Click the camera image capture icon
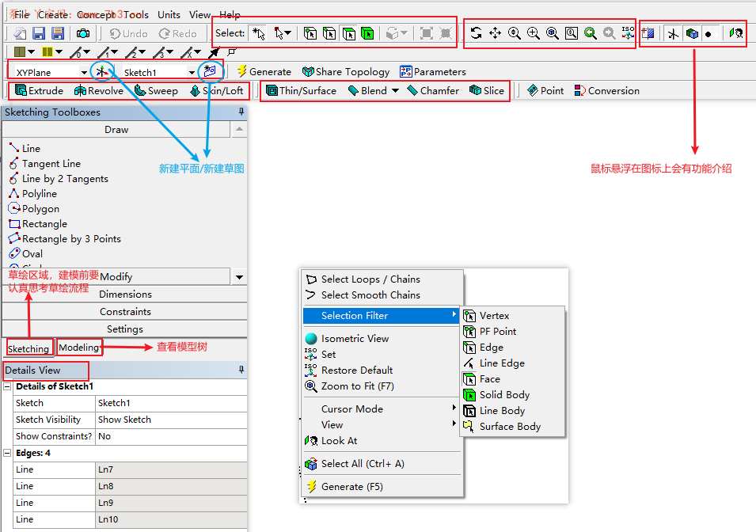The height and width of the screenshot is (532, 756). coord(83,33)
